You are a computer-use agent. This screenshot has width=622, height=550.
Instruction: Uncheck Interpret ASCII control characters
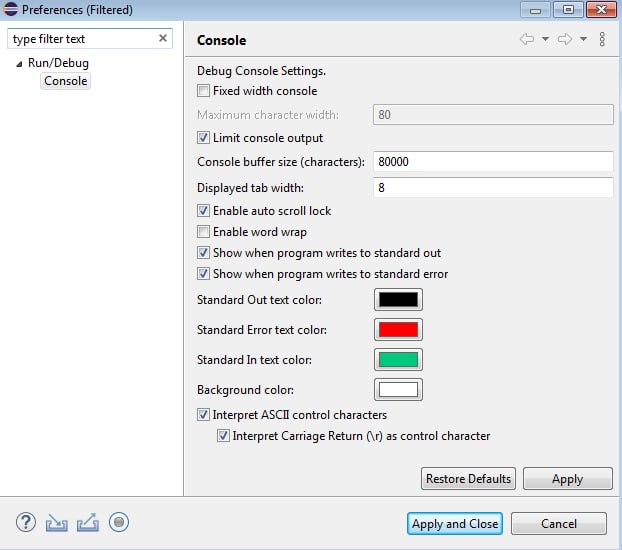tap(203, 415)
